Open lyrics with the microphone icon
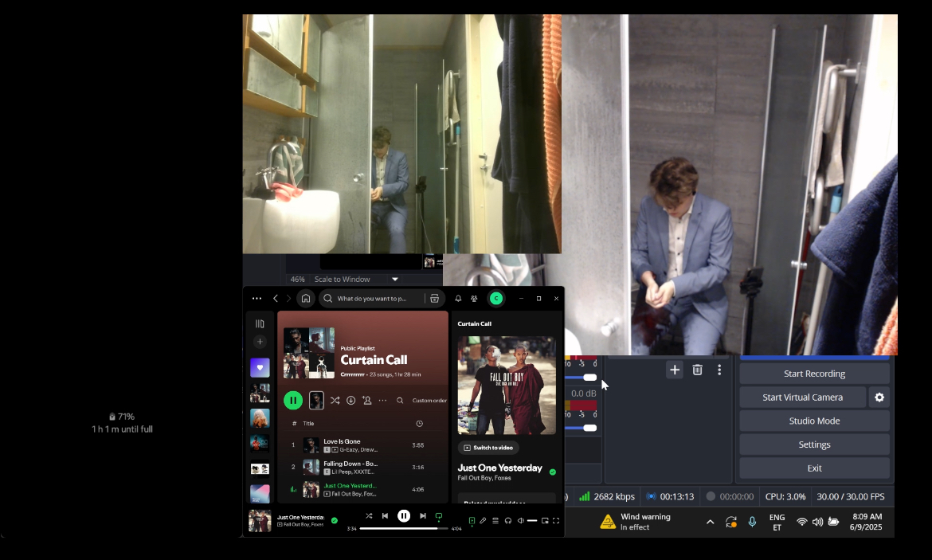Image resolution: width=932 pixels, height=560 pixels. pyautogui.click(x=484, y=521)
